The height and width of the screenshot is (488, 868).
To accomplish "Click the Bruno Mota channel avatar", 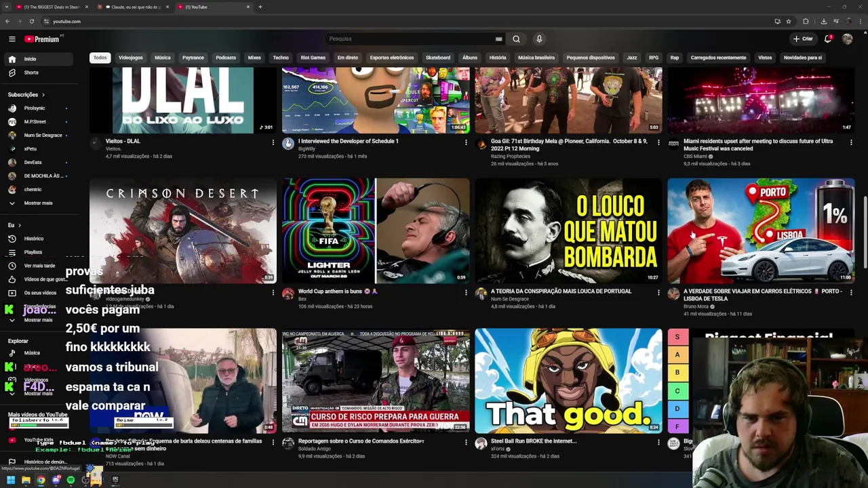I will 673,293.
